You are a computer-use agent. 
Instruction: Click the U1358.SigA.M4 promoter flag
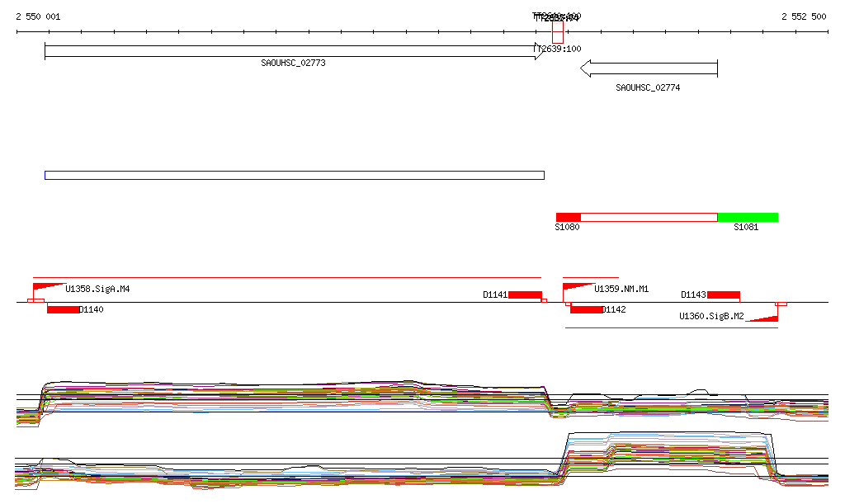coord(49,287)
